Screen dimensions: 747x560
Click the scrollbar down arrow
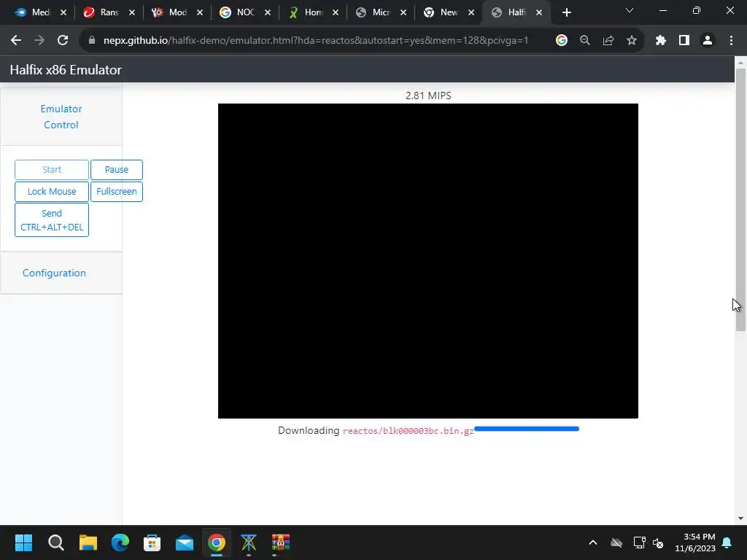[740, 518]
